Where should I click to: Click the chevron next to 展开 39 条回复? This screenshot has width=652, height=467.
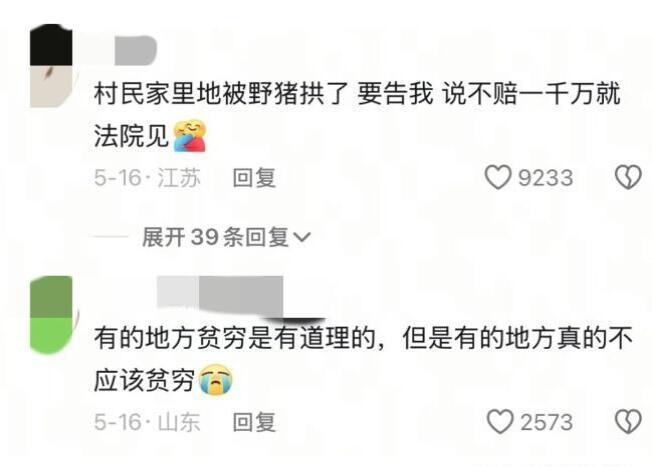click(x=302, y=237)
